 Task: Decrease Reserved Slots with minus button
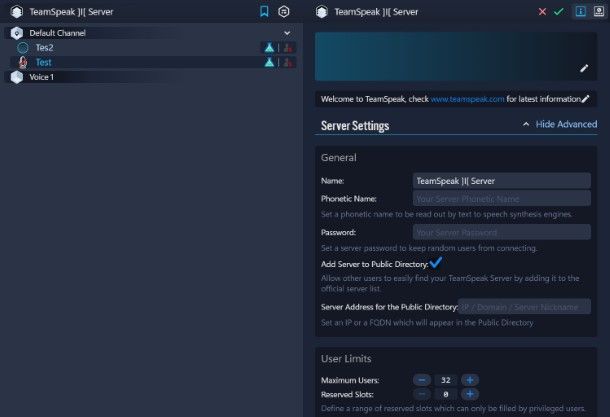[x=422, y=394]
